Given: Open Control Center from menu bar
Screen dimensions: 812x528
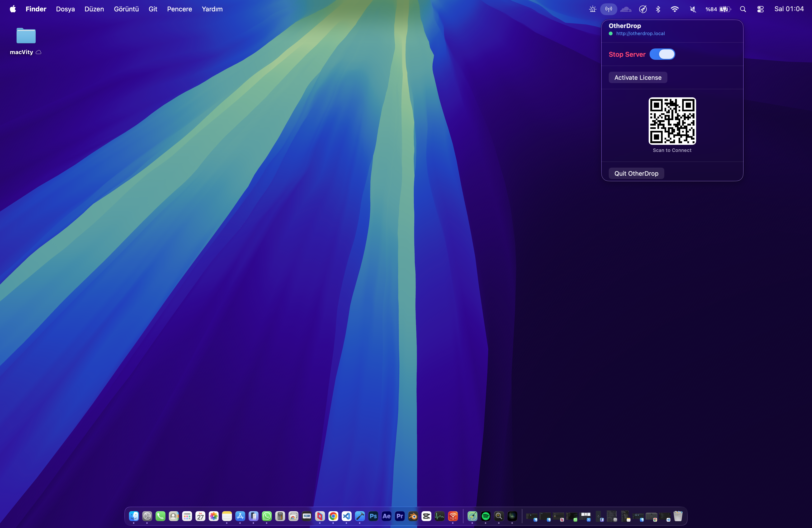Looking at the screenshot, I should (x=760, y=9).
